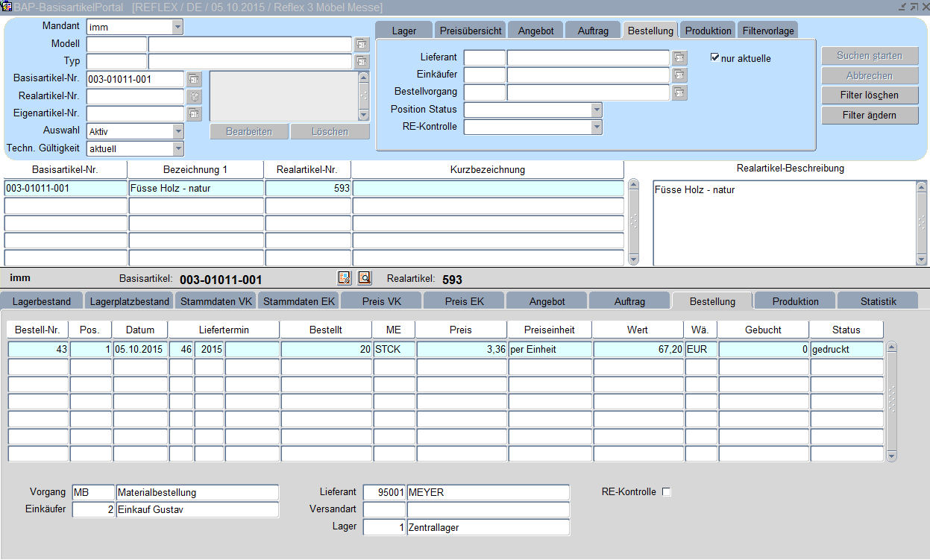Expand the Techn. Gültigkeit dropdown
The width and height of the screenshot is (930, 560).
pyautogui.click(x=177, y=148)
